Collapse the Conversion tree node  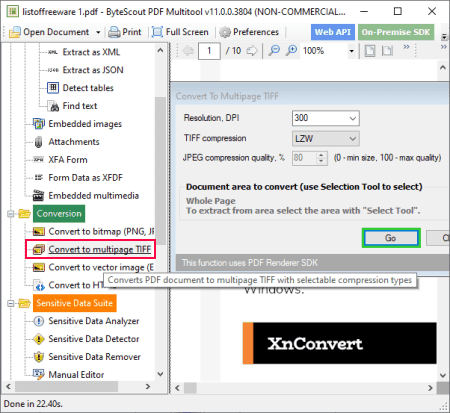(11, 214)
